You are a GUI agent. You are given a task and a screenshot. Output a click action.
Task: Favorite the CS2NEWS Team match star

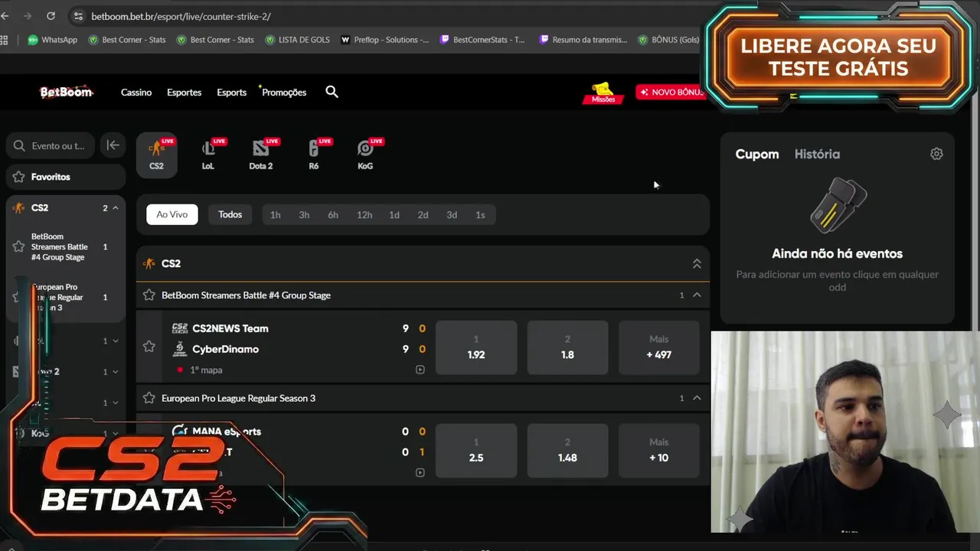pos(149,347)
